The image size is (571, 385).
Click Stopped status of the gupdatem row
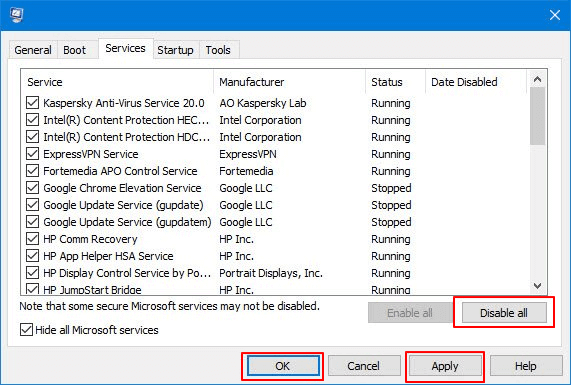point(391,222)
